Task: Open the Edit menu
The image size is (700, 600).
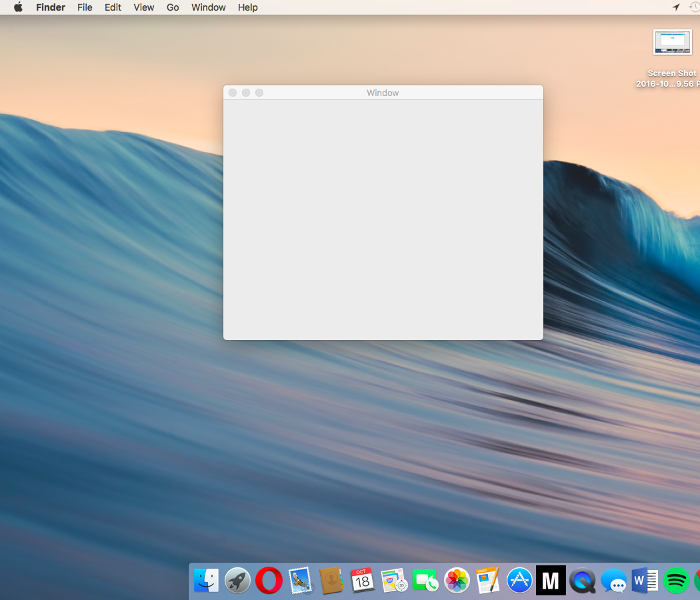Action: [113, 7]
